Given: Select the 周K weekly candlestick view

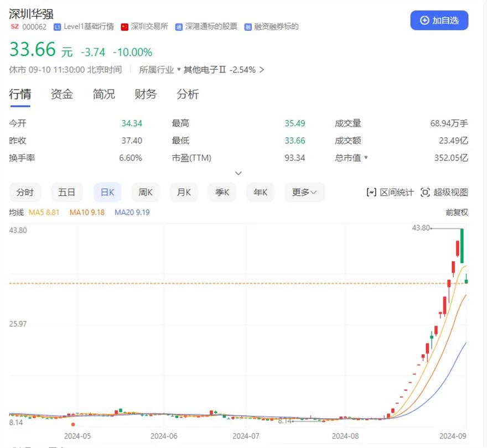Looking at the screenshot, I should click(x=146, y=192).
